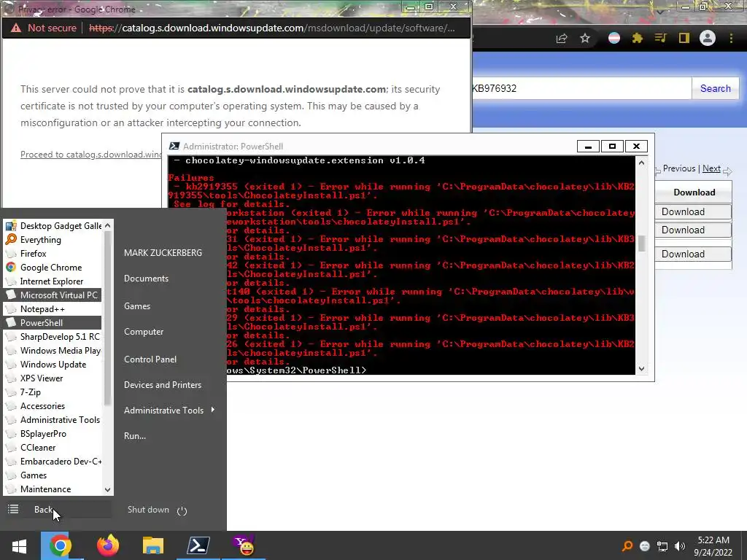The image size is (747, 560).
Task: Expand Administrative Tools folder in program list
Action: tap(53, 419)
